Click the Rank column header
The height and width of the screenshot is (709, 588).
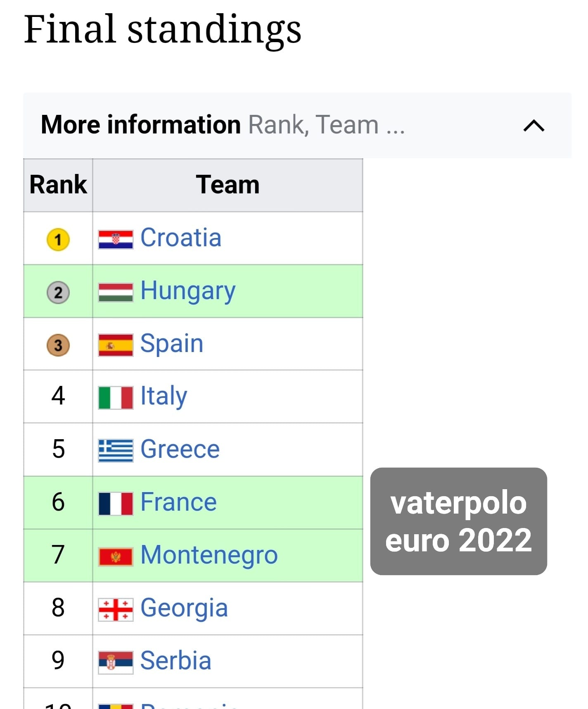pos(58,185)
